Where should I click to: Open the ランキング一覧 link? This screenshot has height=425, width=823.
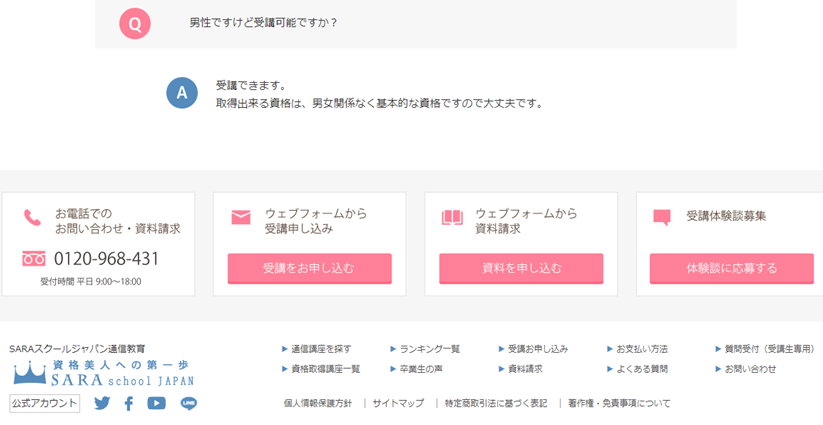(429, 349)
